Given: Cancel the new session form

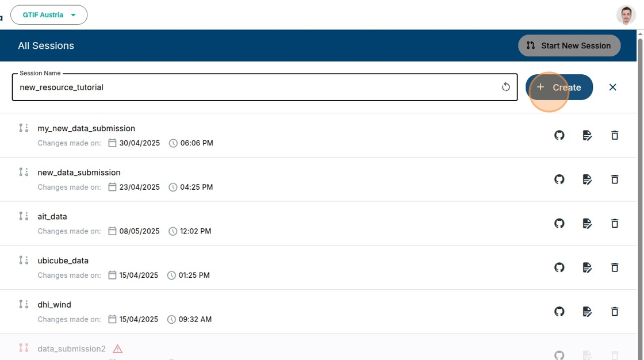Looking at the screenshot, I should point(612,87).
